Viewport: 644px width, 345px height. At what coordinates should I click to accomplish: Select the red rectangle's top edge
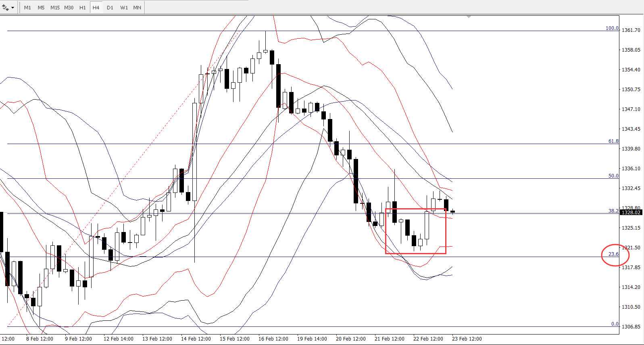[x=415, y=209]
